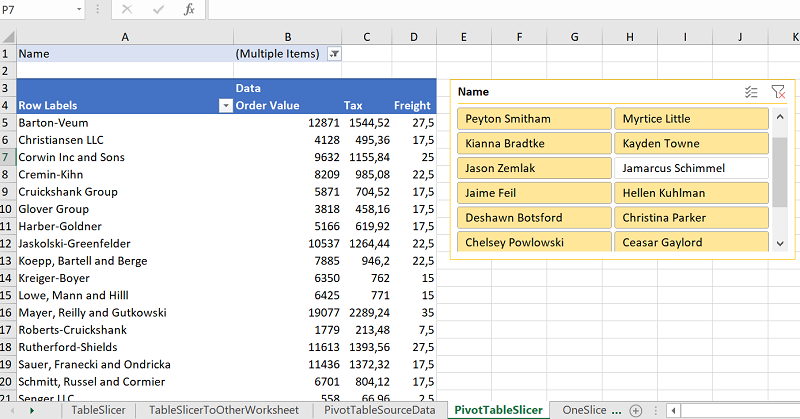Select column C header
Image resolution: width=800 pixels, height=419 pixels.
point(367,37)
